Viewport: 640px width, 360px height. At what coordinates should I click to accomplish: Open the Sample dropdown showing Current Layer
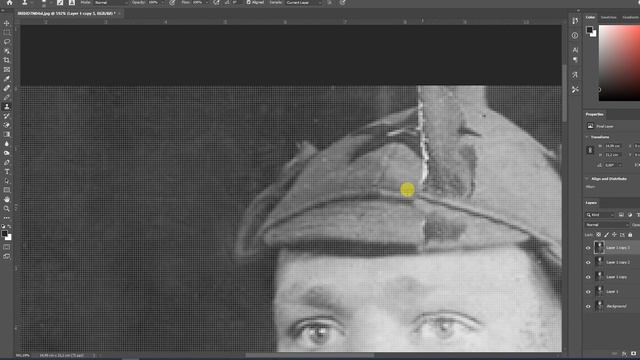coord(304,2)
